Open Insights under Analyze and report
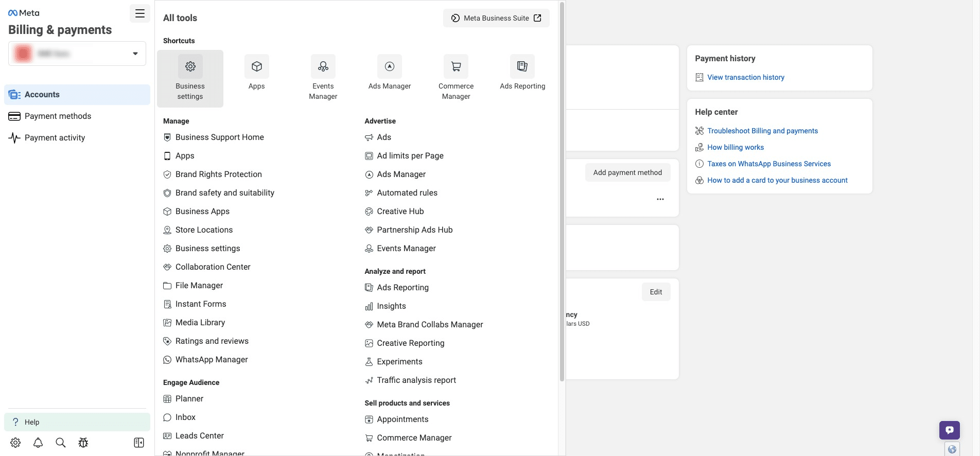This screenshot has height=456, width=980. tap(386, 306)
